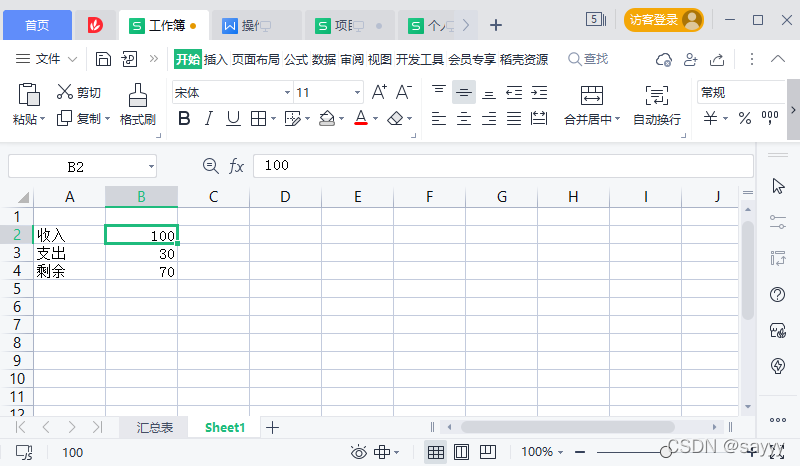
Task: Activate the Format Painter brush
Action: tap(137, 95)
